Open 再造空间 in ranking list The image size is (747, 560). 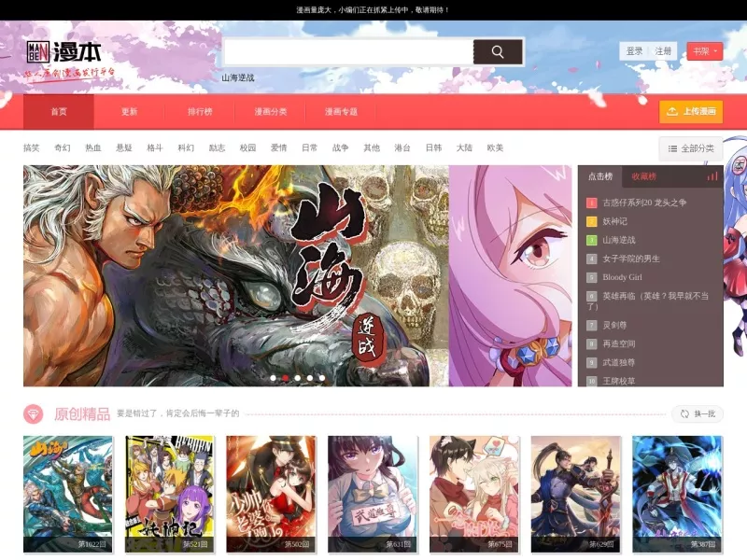point(619,343)
